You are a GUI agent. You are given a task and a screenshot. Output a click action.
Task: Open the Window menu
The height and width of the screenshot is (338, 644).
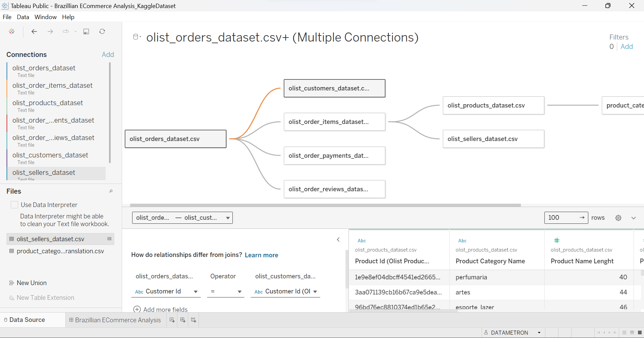(x=46, y=17)
